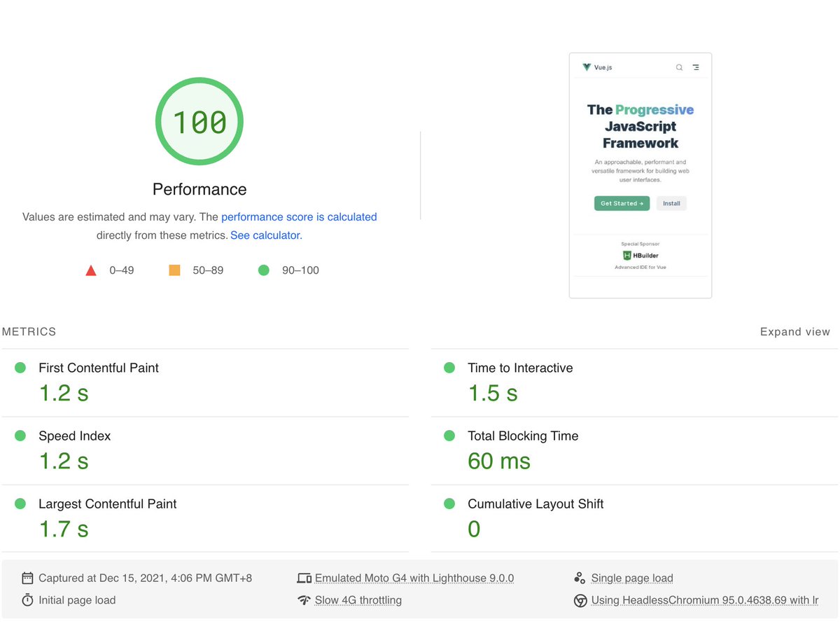This screenshot has width=840, height=624.
Task: Expand the metrics with Expand view
Action: 794,331
